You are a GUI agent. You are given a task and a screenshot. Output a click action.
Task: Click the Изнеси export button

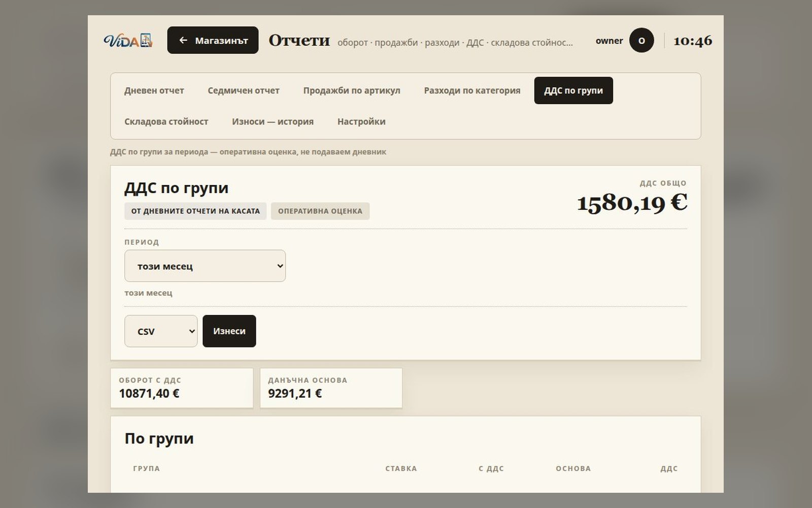229,331
